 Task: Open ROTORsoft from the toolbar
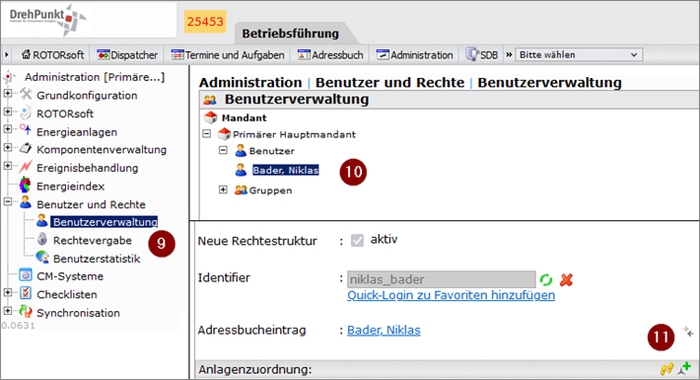(53, 55)
